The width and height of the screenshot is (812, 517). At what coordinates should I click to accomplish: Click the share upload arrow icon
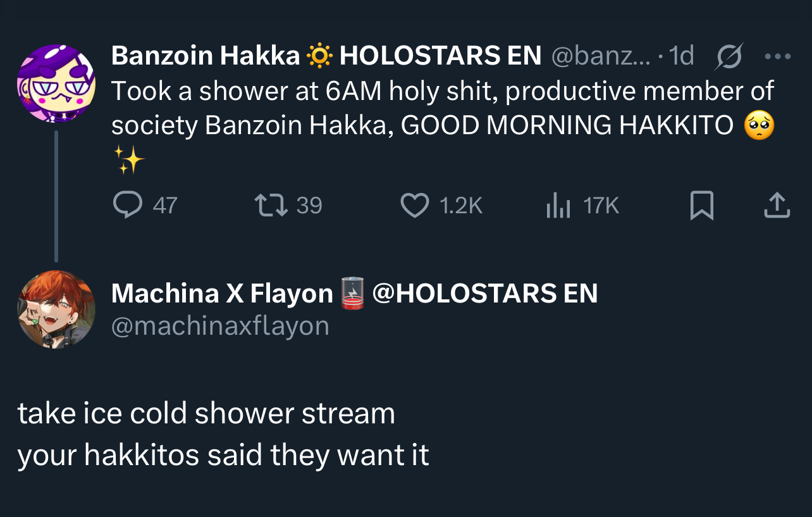coord(777,206)
